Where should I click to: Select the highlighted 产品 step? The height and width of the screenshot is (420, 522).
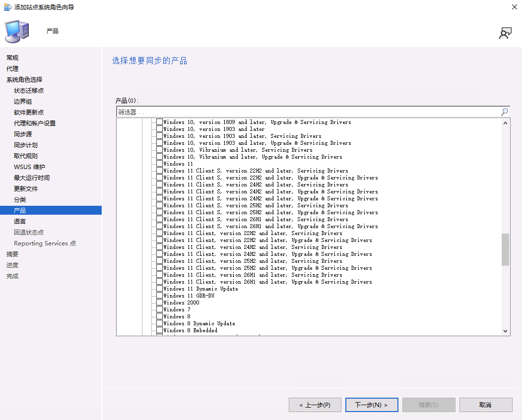(51, 210)
